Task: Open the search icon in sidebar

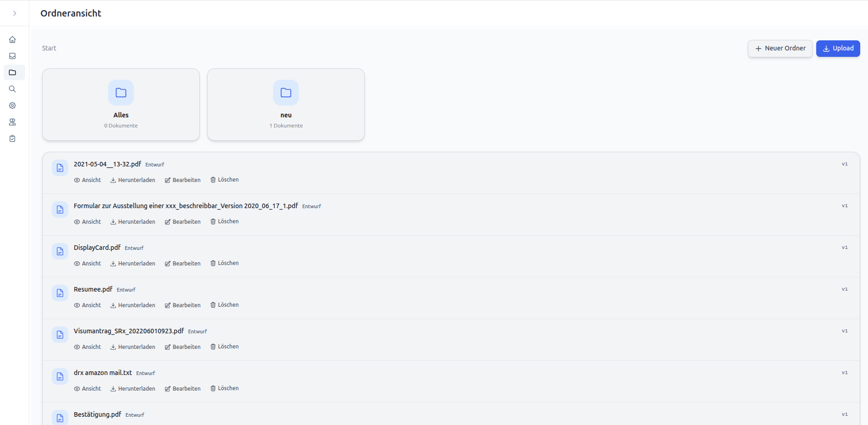Action: pos(12,89)
